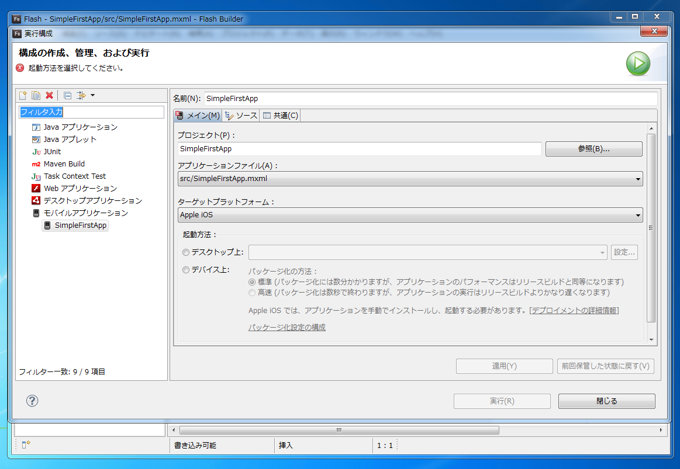Select the 高速 packaging radio option
Screen dimensions: 680x469
252,293
